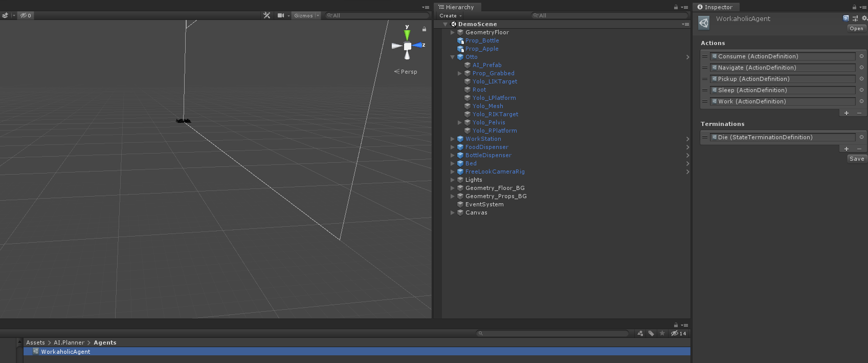868x363 pixels.
Task: Toggle the Inspector panel lock
Action: pos(854,7)
